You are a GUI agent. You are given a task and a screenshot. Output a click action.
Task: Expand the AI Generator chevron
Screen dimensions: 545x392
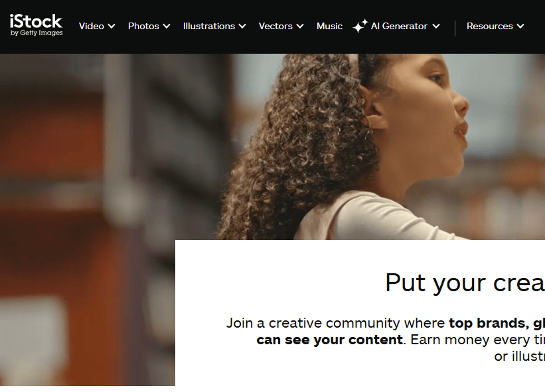coord(436,26)
